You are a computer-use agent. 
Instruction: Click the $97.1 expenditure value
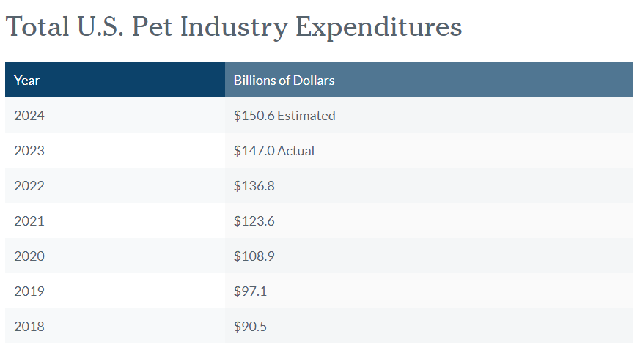pos(251,291)
